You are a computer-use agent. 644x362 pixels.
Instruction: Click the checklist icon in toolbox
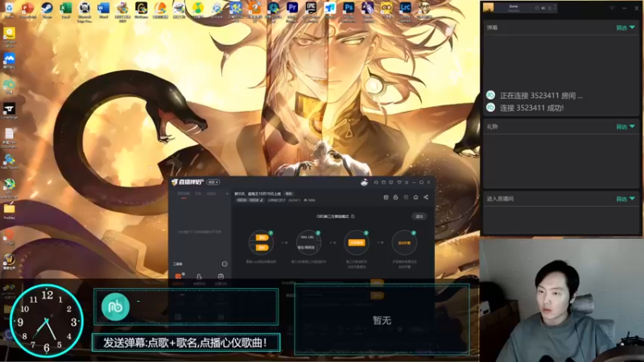(x=221, y=277)
